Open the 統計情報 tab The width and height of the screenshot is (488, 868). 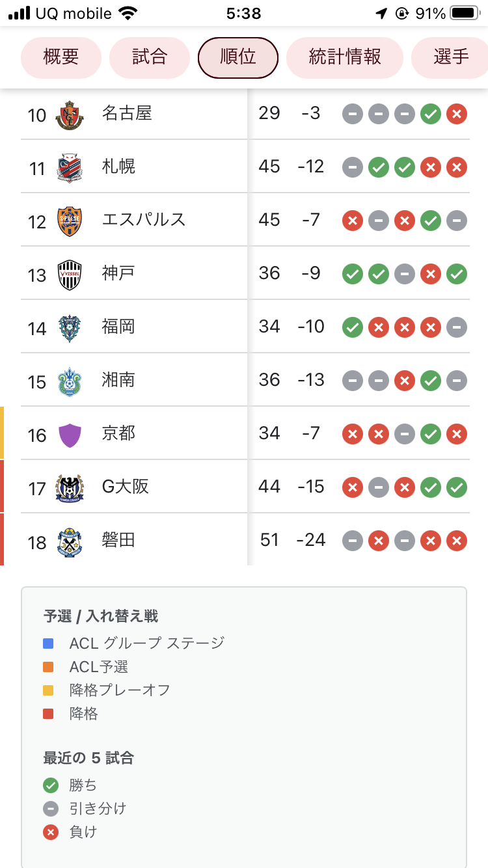345,57
